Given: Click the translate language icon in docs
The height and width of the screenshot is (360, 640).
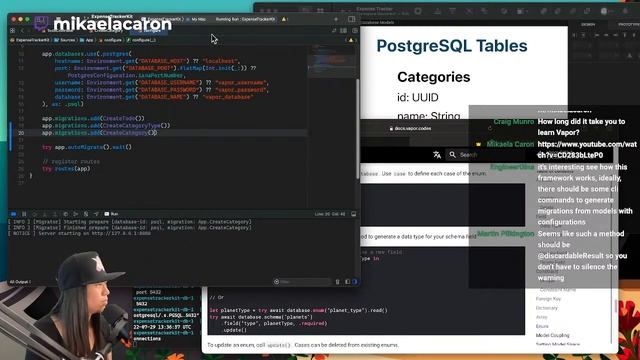Looking at the screenshot, I should [437, 155].
